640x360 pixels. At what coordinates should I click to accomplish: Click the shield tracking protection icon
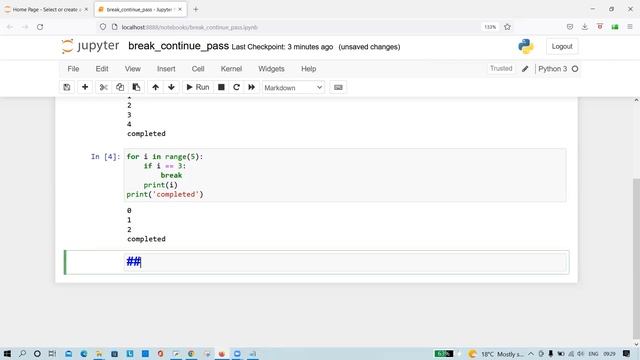(x=102, y=27)
